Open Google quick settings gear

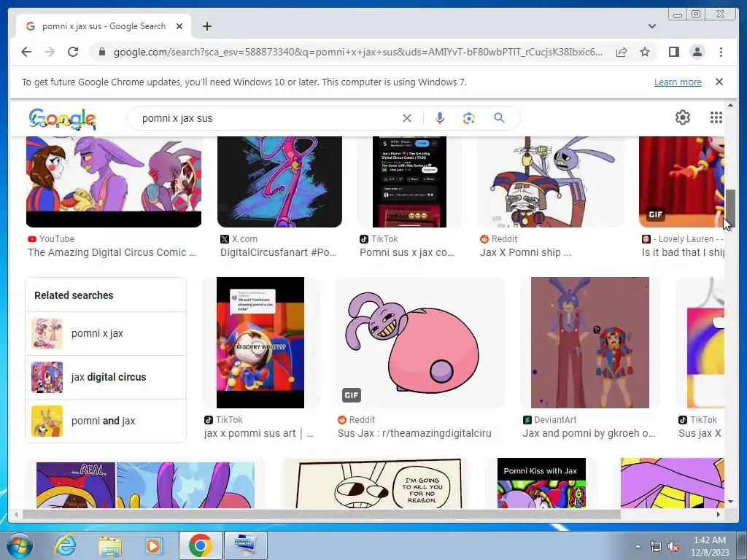point(682,117)
